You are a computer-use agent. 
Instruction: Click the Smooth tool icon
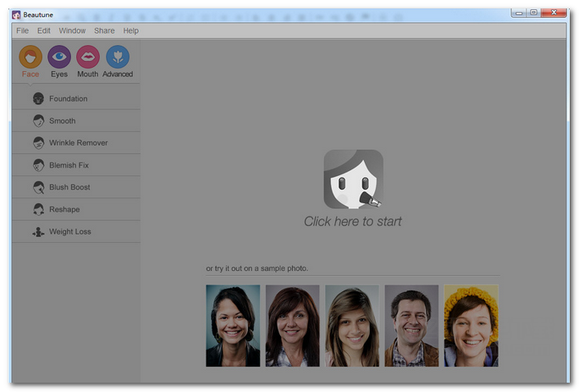(x=38, y=121)
